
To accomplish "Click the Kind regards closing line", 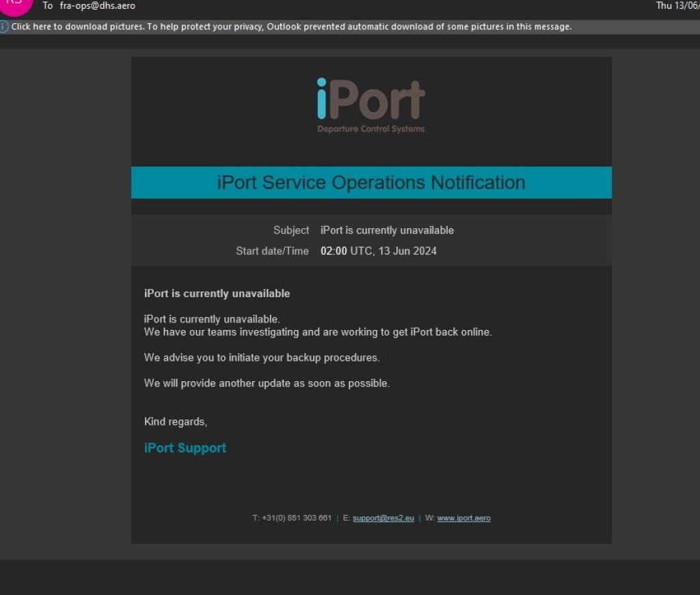I will click(x=175, y=421).
